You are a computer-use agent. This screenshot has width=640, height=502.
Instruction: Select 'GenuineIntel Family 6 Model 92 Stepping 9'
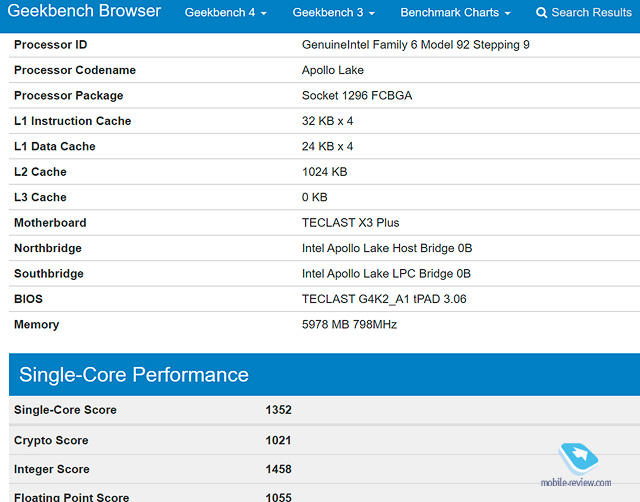416,44
